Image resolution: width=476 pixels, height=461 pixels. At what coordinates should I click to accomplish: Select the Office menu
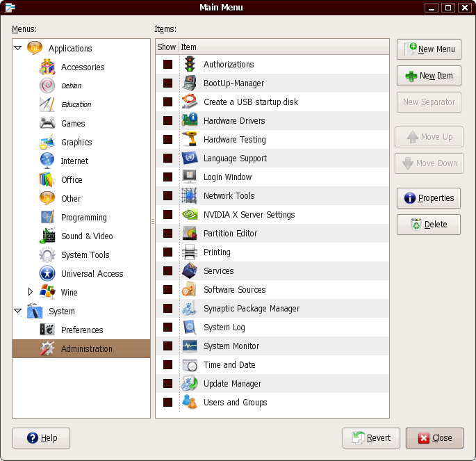click(72, 179)
